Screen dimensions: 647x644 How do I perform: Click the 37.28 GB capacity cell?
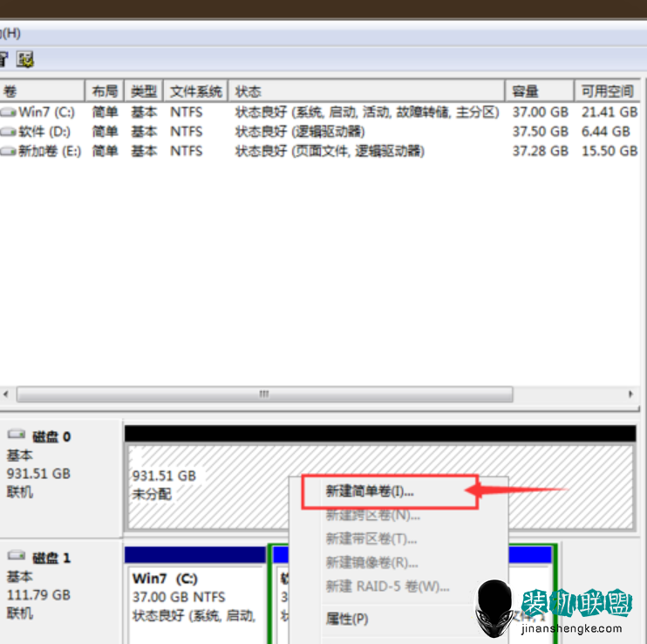[540, 151]
